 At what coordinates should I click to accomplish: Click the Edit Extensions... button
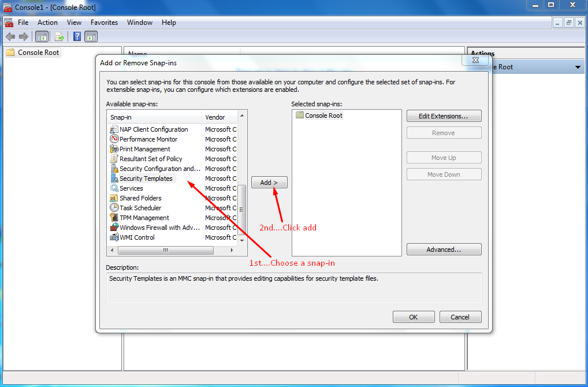(444, 116)
